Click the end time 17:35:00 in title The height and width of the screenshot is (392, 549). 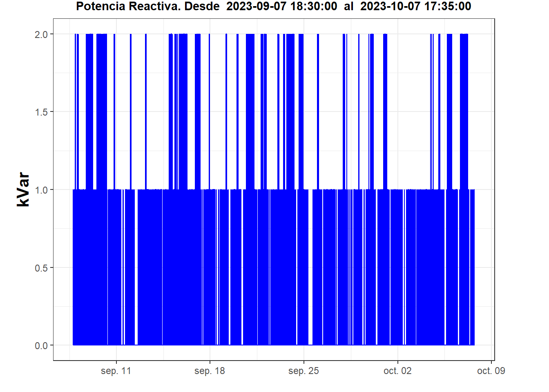(448, 7)
